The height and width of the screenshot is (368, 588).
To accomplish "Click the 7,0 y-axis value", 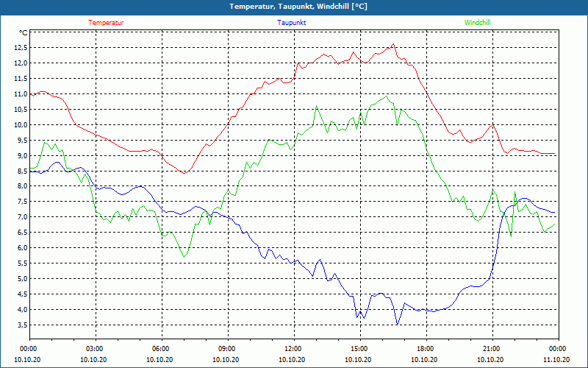I will (x=22, y=217).
